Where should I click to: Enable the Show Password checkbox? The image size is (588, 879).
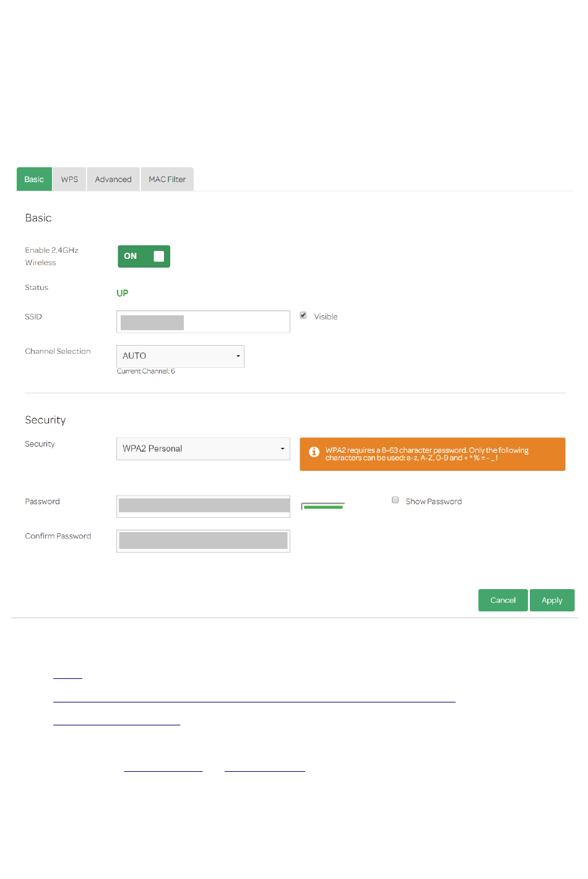click(x=395, y=500)
